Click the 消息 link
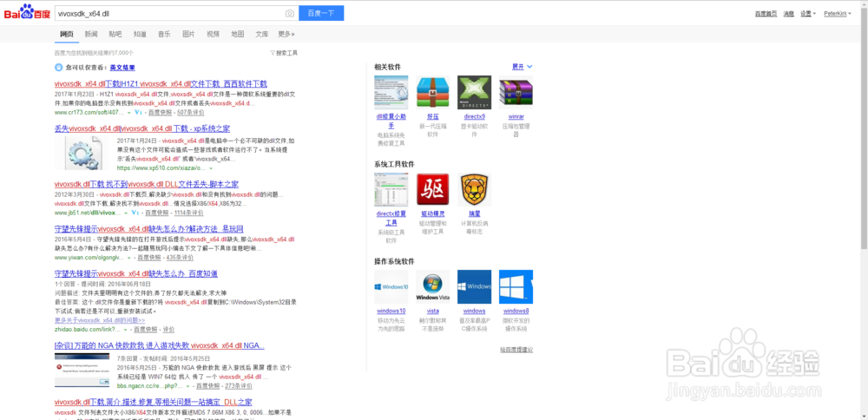The width and height of the screenshot is (868, 420). tap(789, 13)
